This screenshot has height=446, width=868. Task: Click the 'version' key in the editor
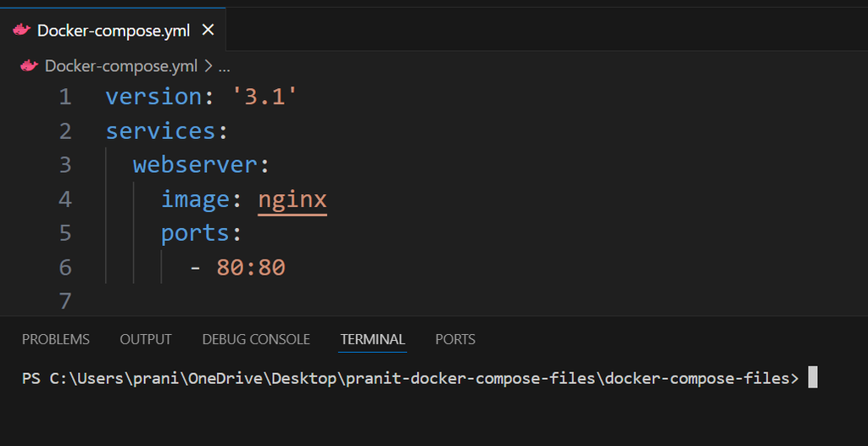pos(153,97)
